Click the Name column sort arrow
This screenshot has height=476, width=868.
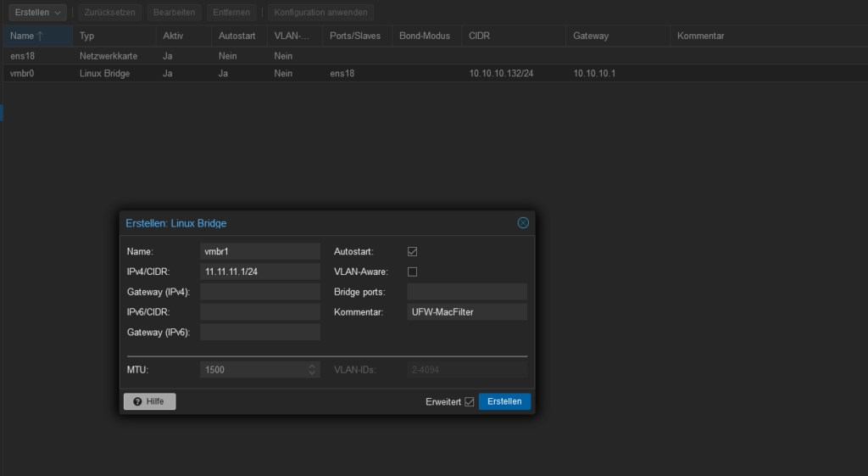pyautogui.click(x=40, y=36)
